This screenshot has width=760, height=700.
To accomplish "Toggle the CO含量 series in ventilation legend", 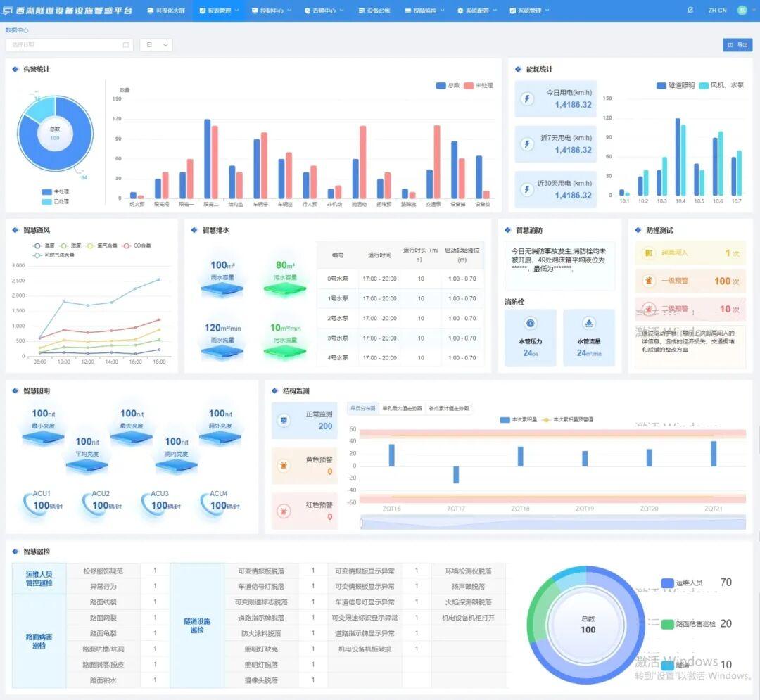I will pos(137,246).
